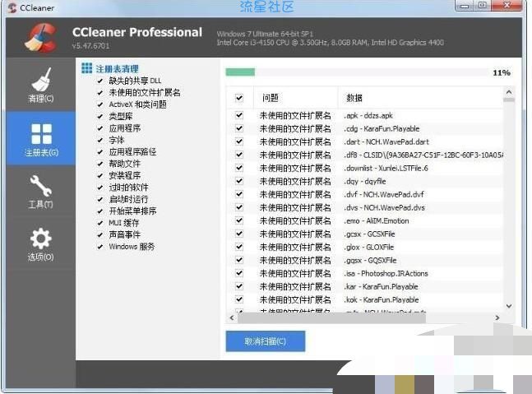Uncheck the .gqsx - GQSXFile row
This screenshot has height=394, width=532.
239,260
